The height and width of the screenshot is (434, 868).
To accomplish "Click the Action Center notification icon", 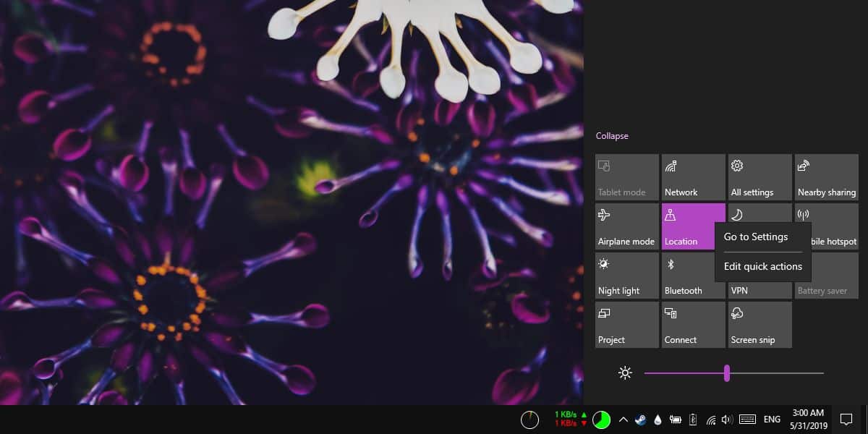I will [x=846, y=420].
